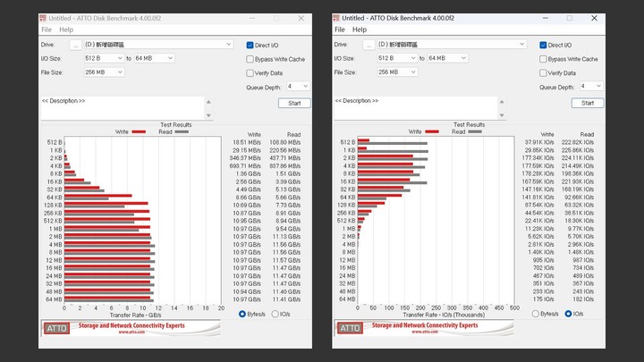Click drive browse button in right window
644x362 pixels.
(x=369, y=45)
